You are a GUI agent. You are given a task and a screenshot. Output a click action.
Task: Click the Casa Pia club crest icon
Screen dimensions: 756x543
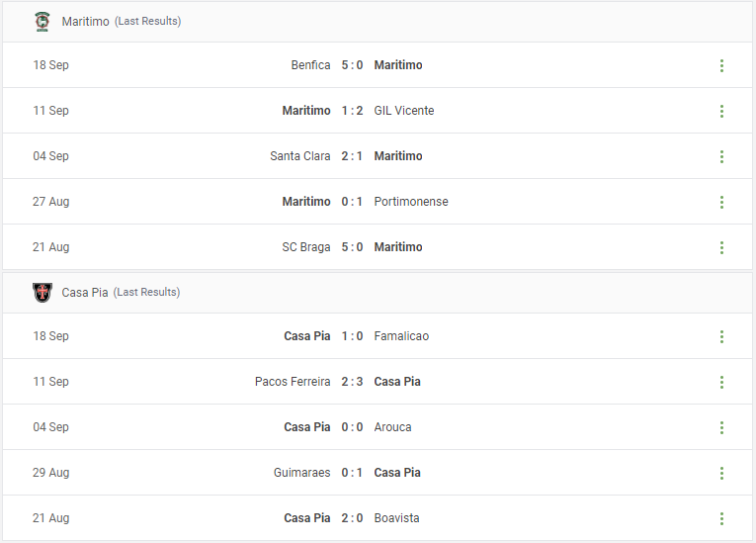coord(42,293)
